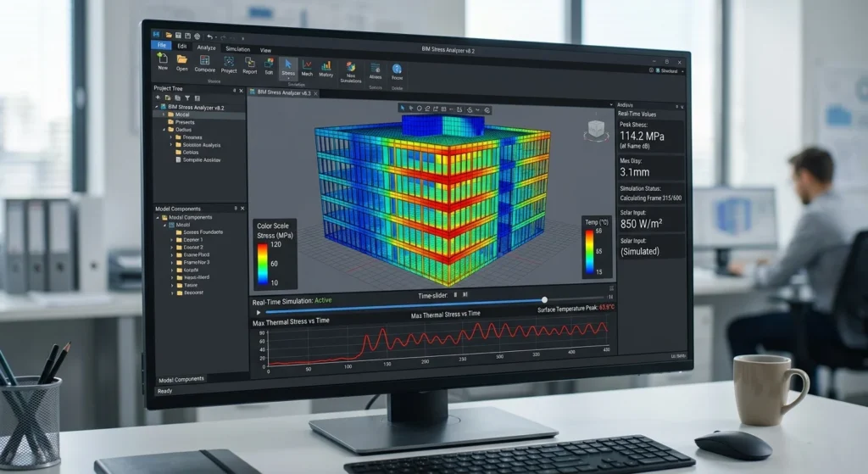Click the 3.1mm displacement value

[x=634, y=172]
